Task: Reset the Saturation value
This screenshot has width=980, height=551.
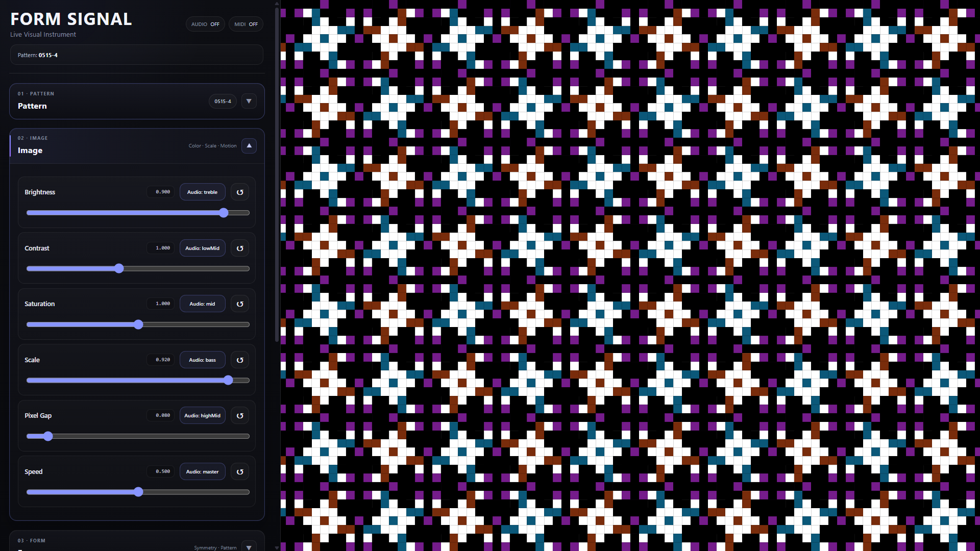Action: coord(240,304)
